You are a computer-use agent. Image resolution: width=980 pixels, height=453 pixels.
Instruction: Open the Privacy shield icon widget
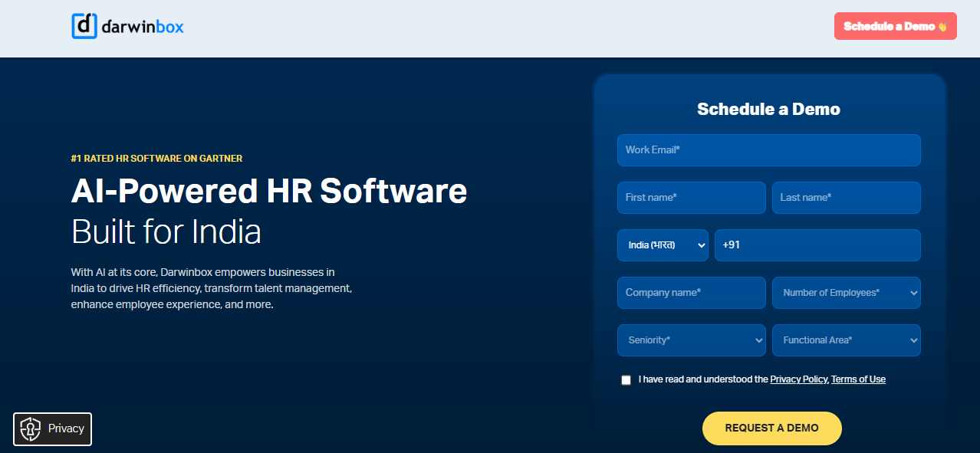pyautogui.click(x=52, y=429)
